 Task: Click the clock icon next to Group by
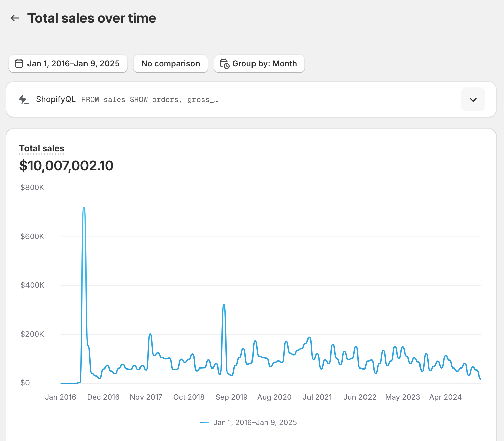[x=224, y=63]
